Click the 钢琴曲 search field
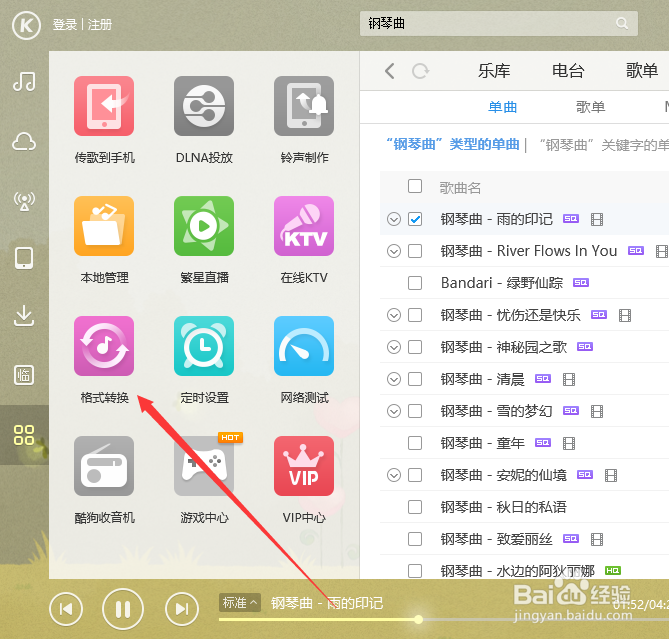 click(x=499, y=23)
